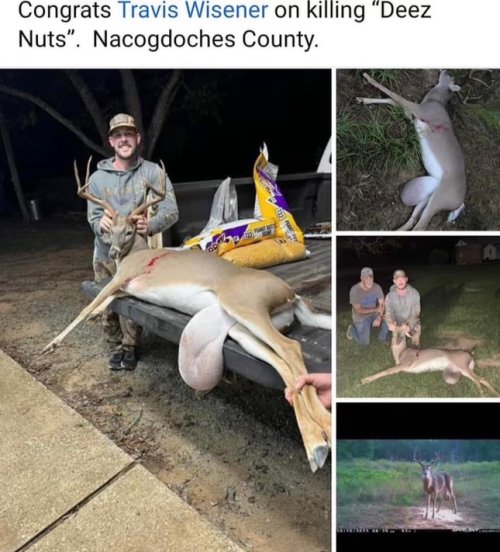Viewport: 500px width, 552px height.
Task: Click the man's camo cap in main photo
Action: click(122, 123)
